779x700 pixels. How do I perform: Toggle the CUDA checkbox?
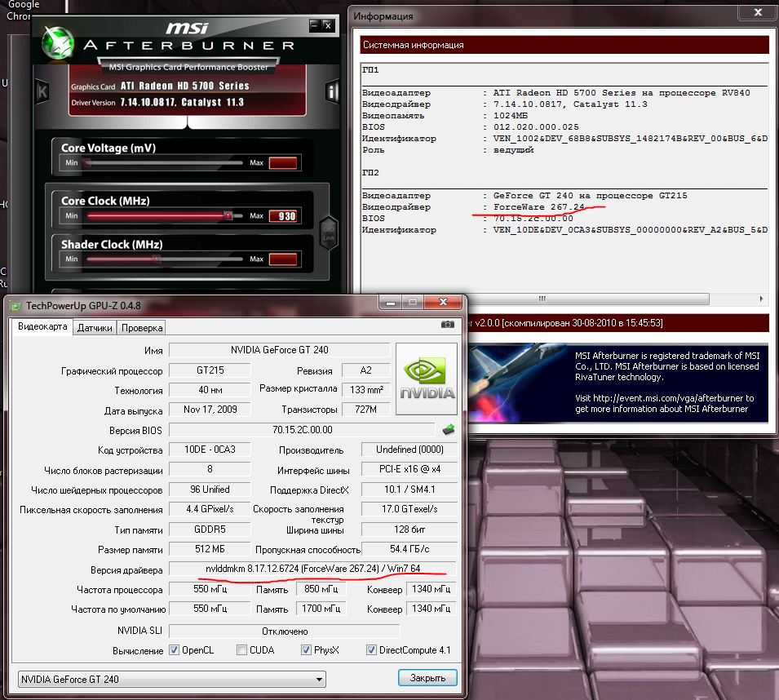242,649
